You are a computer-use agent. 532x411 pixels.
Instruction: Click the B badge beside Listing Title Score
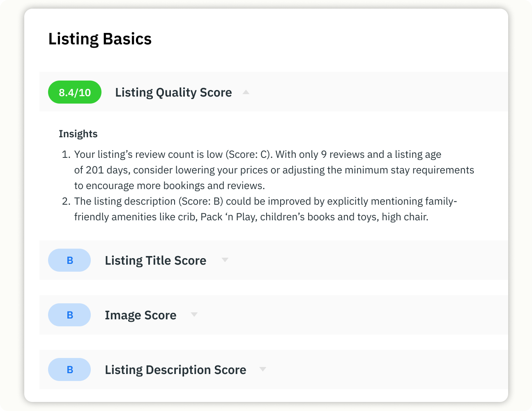point(69,260)
